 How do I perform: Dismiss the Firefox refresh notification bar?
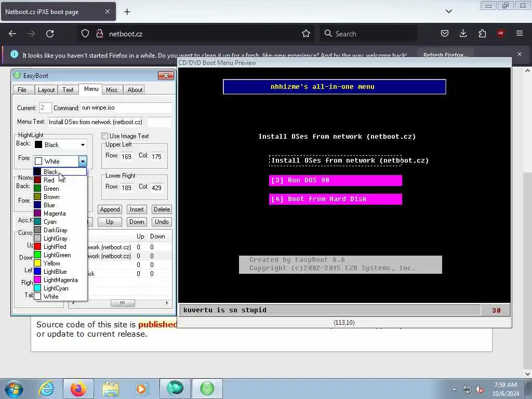[x=520, y=54]
